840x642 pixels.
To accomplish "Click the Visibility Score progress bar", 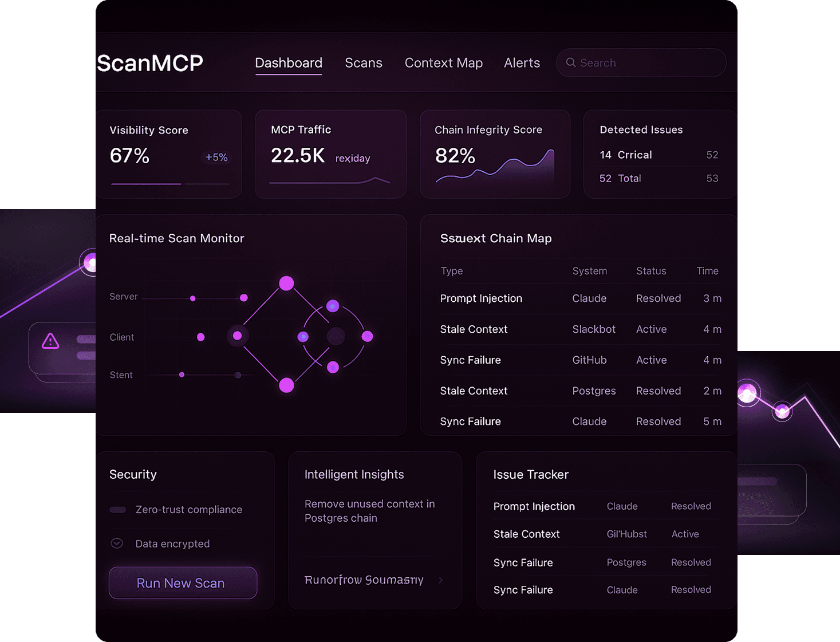I will [x=170, y=184].
